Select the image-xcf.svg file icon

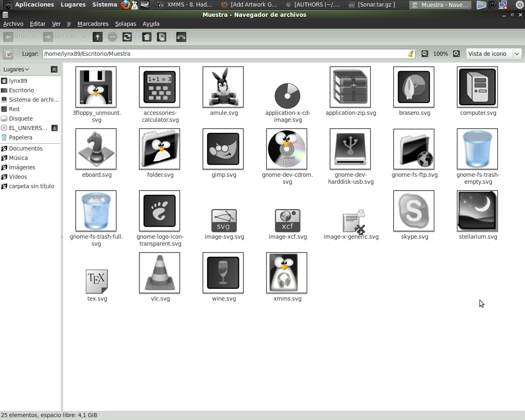coord(288,220)
